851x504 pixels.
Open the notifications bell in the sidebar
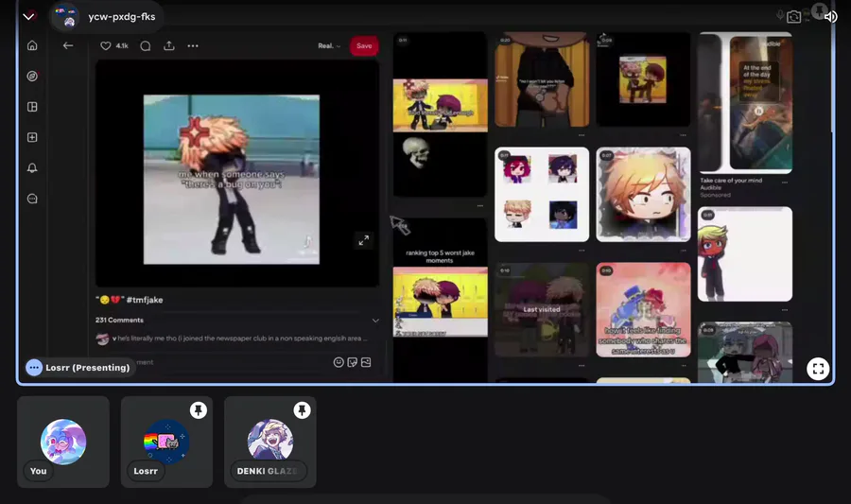pos(32,168)
